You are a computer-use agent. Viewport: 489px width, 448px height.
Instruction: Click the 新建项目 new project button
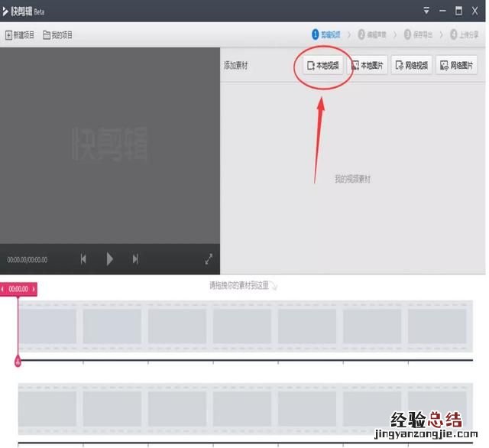20,35
